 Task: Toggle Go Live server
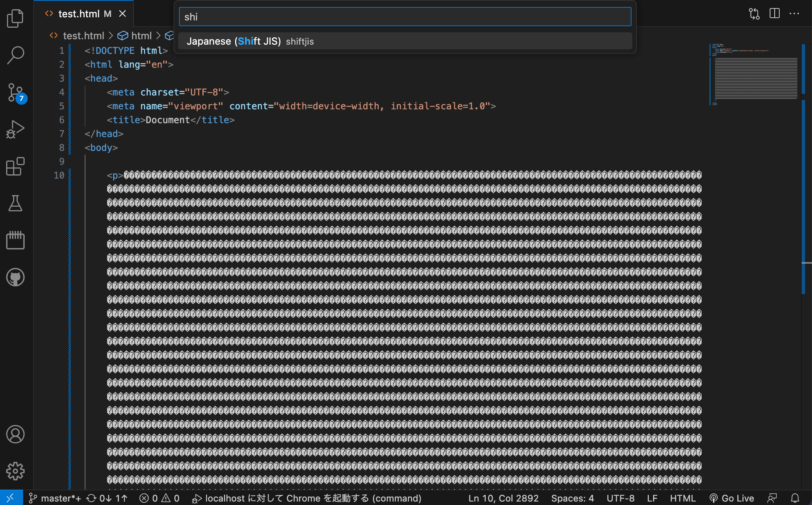[x=732, y=498]
